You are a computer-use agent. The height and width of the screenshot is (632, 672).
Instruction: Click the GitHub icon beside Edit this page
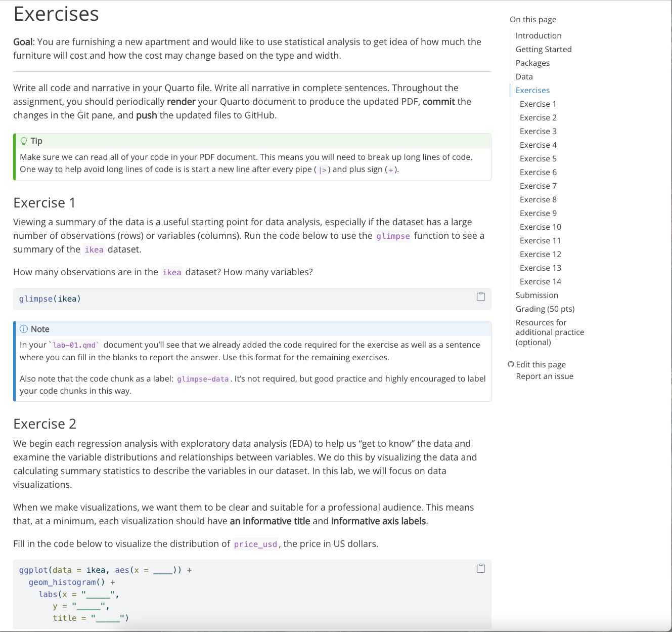point(511,364)
